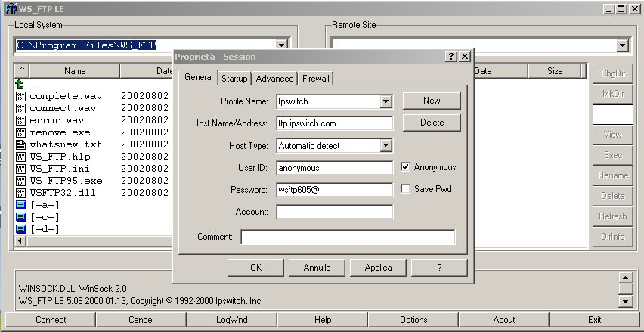
Task: Click the drive [-c-] icon
Action: point(20,217)
